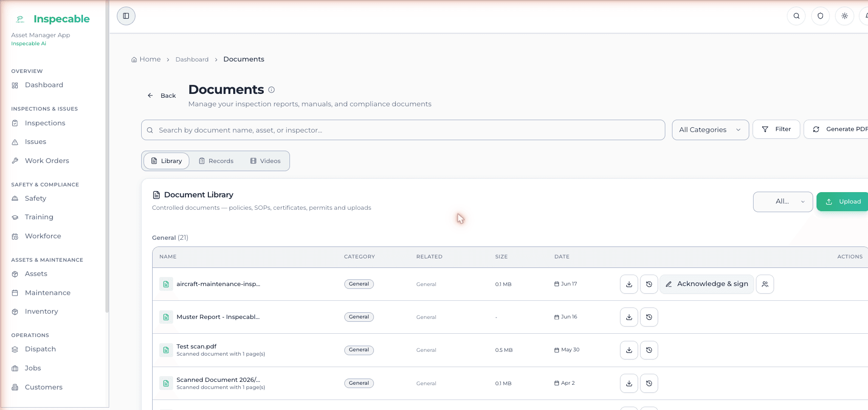This screenshot has width=868, height=410.
Task: Navigate to Work Orders
Action: tap(47, 161)
